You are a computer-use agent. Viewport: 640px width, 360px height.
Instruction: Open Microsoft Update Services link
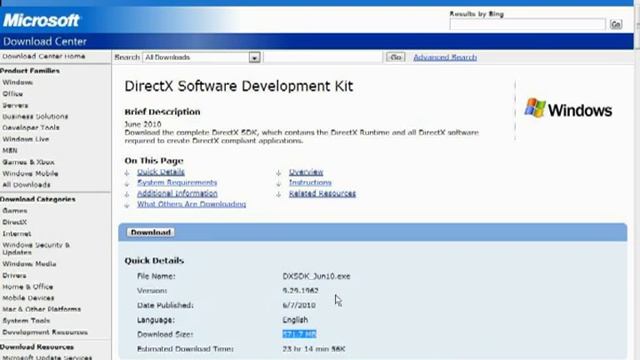[47, 357]
